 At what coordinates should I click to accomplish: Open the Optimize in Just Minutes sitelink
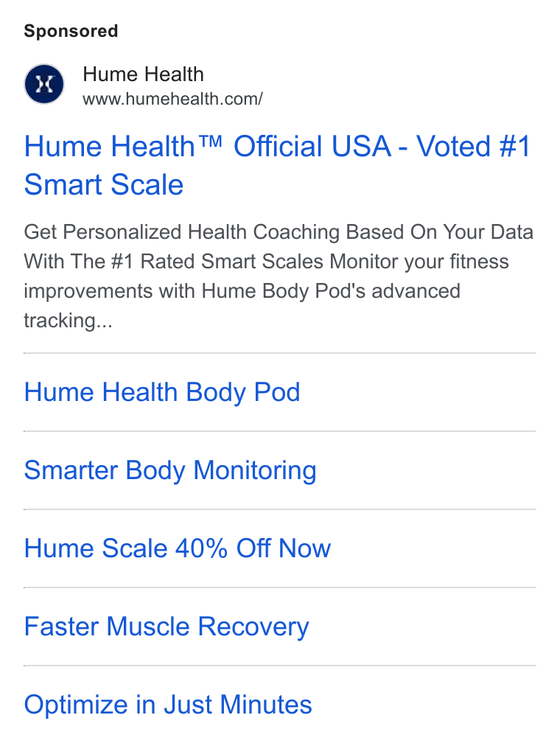click(168, 705)
